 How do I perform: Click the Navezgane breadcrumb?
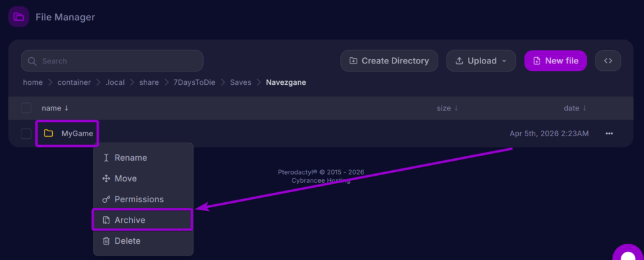[x=286, y=82]
